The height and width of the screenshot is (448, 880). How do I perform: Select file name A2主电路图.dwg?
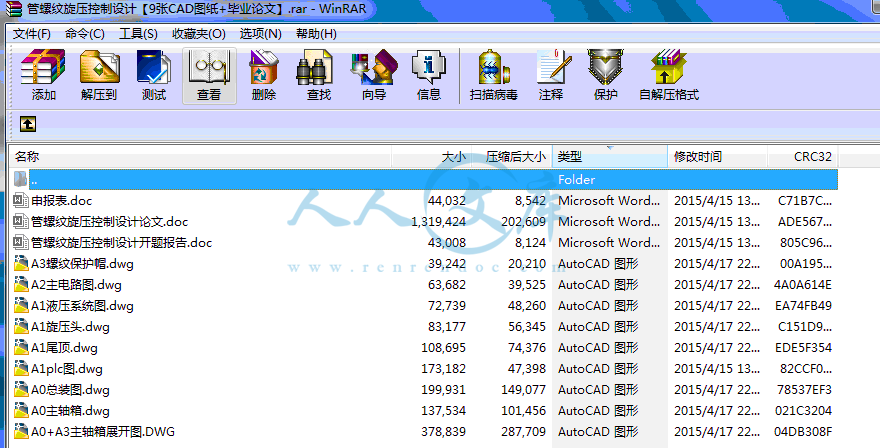[x=76, y=285]
